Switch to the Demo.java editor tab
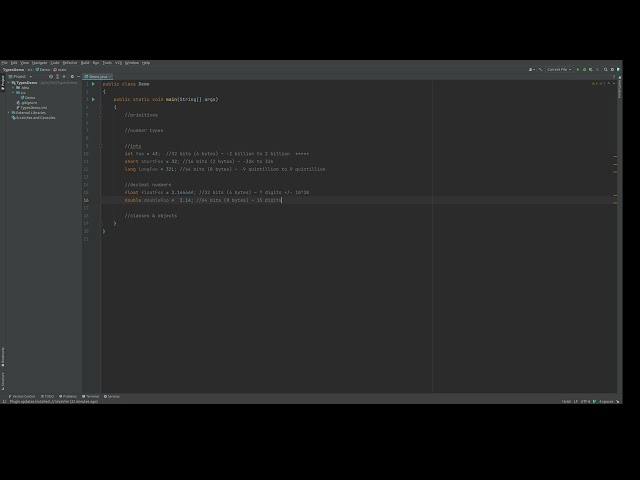This screenshot has height=480, width=640. point(98,76)
